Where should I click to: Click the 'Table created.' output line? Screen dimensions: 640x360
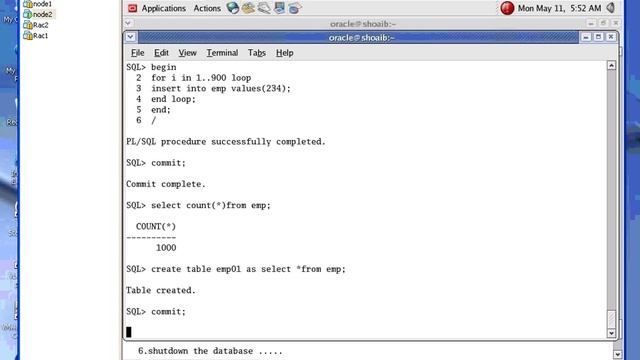[x=161, y=290]
